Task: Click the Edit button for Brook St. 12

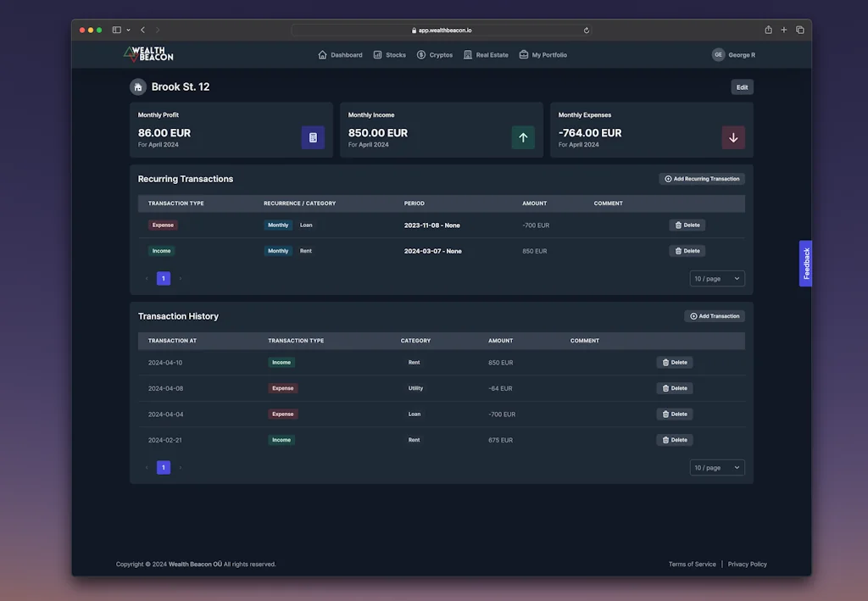Action: pos(741,86)
